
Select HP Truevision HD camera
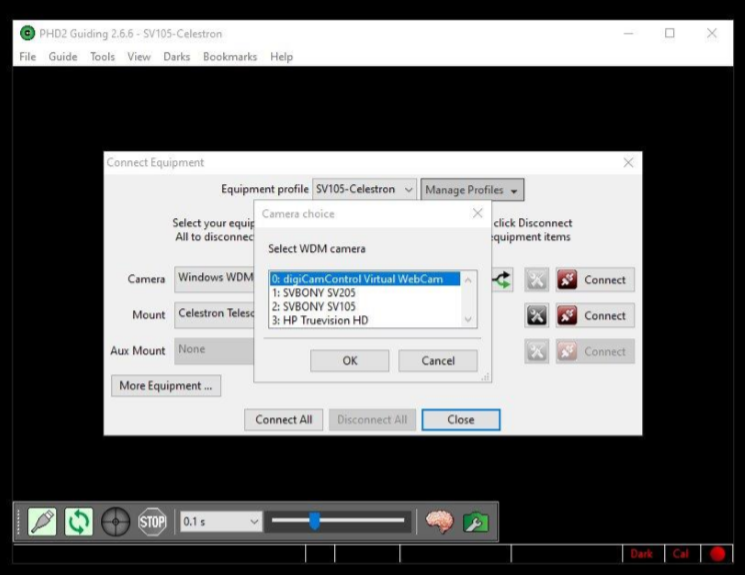(365, 320)
